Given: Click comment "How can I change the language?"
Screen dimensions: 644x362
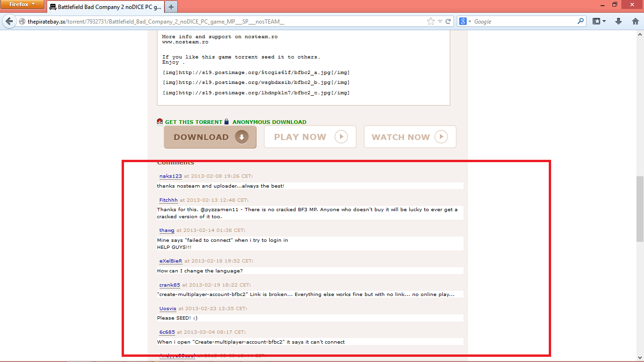Looking at the screenshot, I should click(200, 271).
